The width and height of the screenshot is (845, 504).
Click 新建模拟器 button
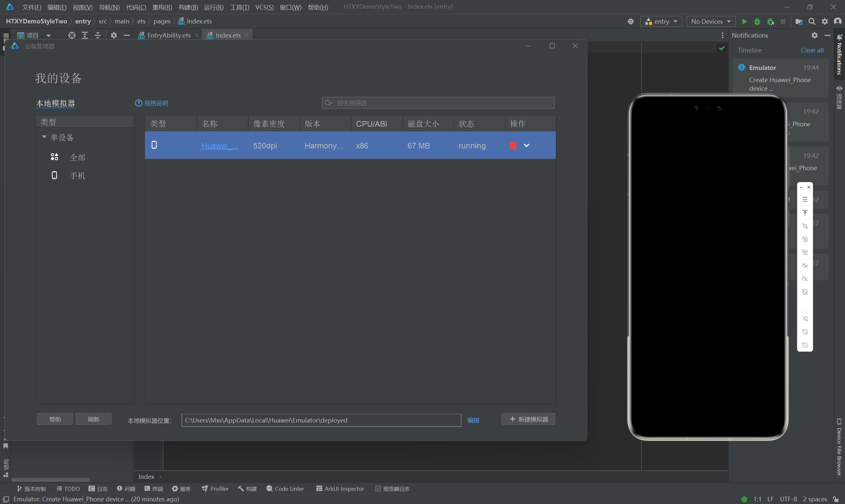point(528,419)
